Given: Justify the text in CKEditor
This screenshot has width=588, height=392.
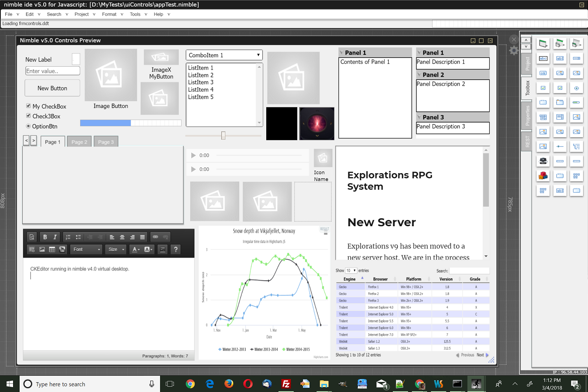Looking at the screenshot, I should pos(143,237).
